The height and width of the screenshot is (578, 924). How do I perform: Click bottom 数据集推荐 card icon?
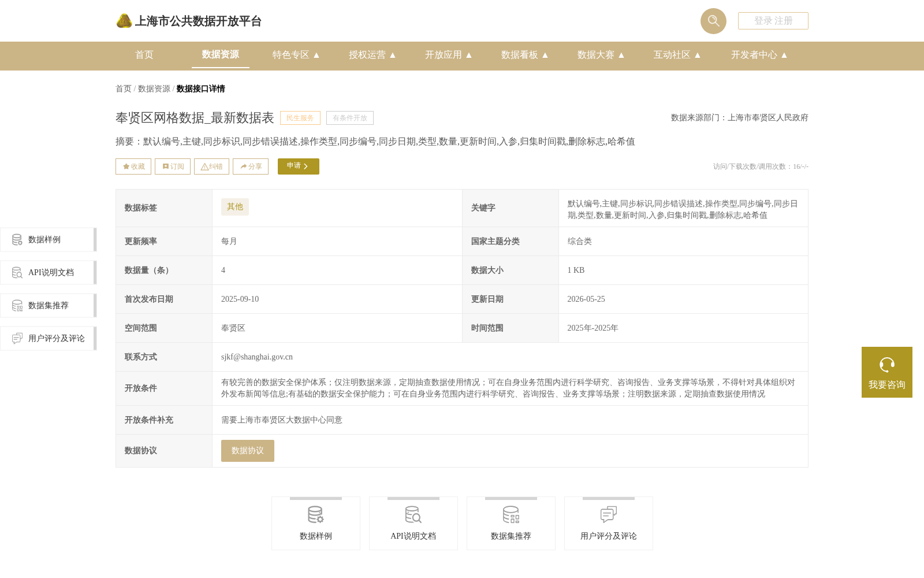(511, 514)
